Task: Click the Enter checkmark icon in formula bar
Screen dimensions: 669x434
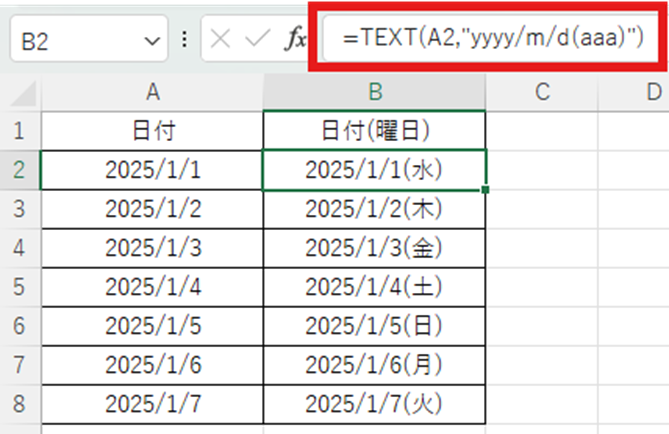Action: tap(258, 41)
